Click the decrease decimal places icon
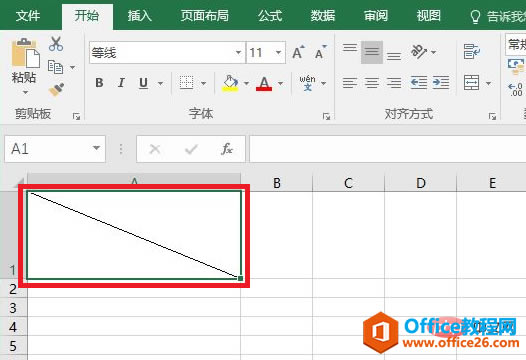Viewport: 526px width, 360px height. [516, 90]
